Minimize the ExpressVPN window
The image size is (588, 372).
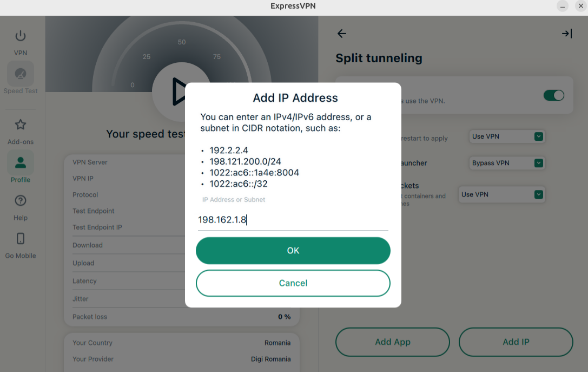(563, 6)
